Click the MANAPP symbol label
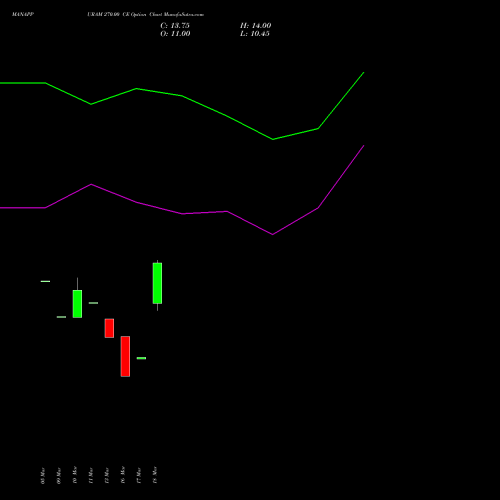The width and height of the screenshot is (500, 500). [x=23, y=15]
